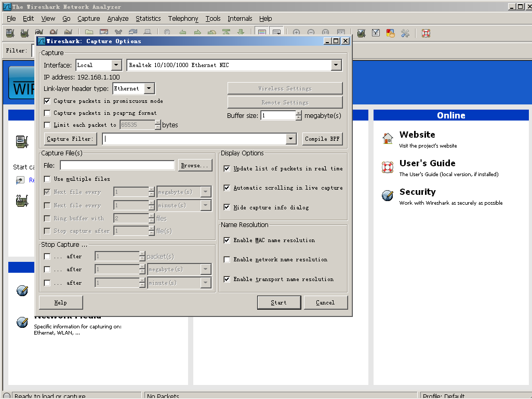Toggle the colorize packet list toolbar icon
Screen dimensions: 532x399
(262, 32)
